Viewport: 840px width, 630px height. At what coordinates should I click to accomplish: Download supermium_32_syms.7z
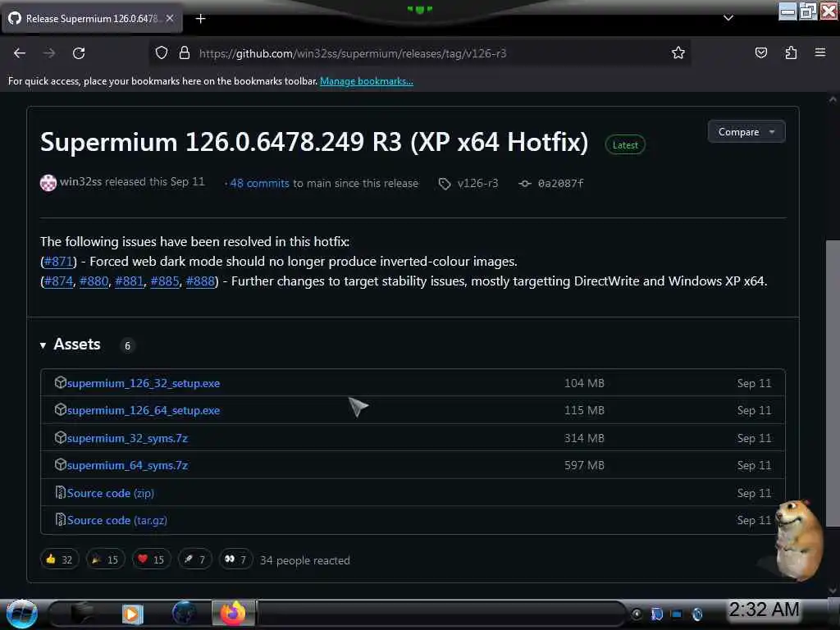[127, 438]
